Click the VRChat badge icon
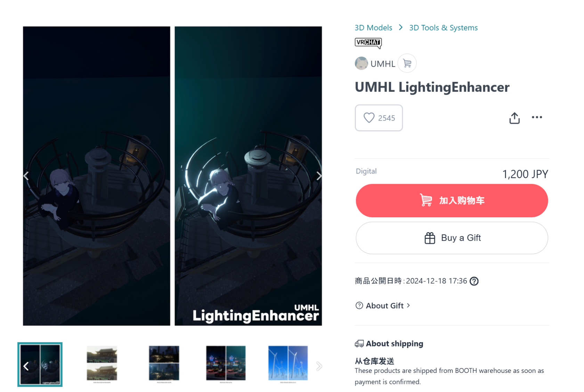The width and height of the screenshot is (584, 392). (368, 43)
